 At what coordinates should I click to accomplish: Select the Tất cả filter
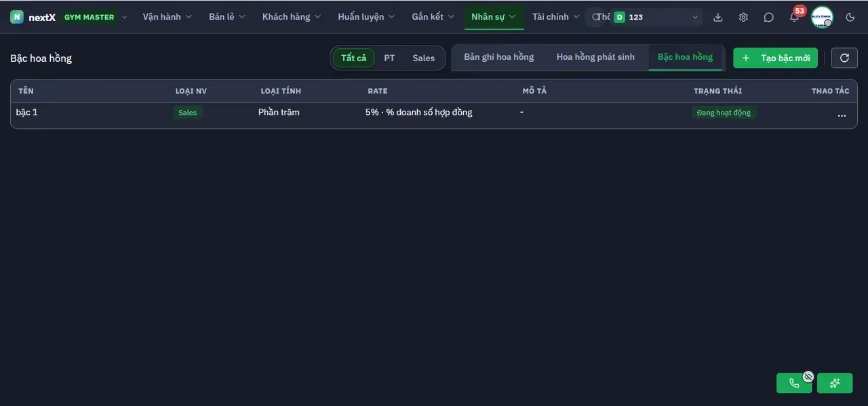point(353,58)
